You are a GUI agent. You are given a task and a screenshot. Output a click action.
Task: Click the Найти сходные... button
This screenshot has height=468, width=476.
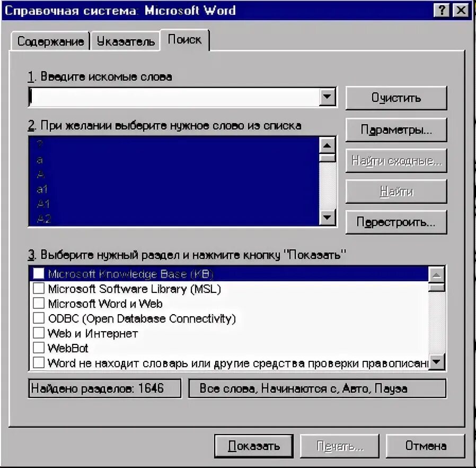pyautogui.click(x=396, y=161)
